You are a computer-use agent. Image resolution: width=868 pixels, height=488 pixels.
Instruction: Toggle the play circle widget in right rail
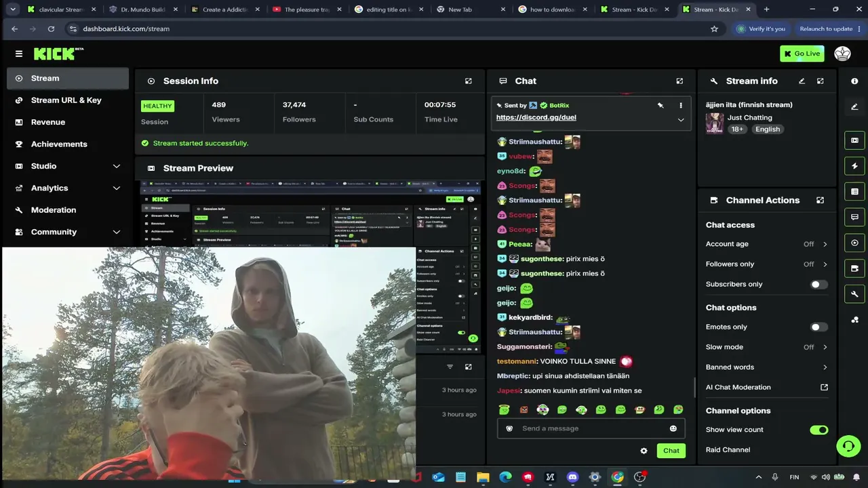[854, 243]
